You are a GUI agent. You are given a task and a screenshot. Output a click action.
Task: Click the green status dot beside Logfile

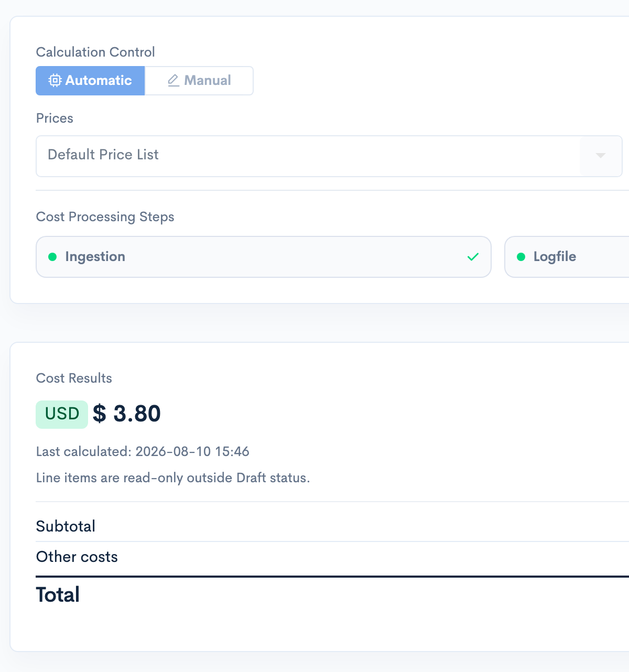coord(521,257)
